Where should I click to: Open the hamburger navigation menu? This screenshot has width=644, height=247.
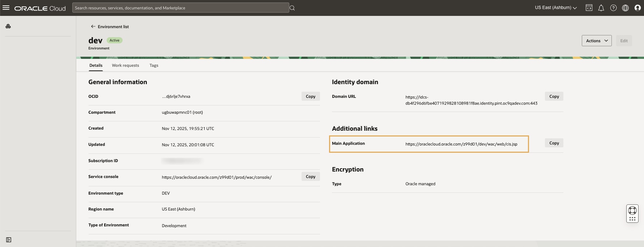[x=6, y=8]
